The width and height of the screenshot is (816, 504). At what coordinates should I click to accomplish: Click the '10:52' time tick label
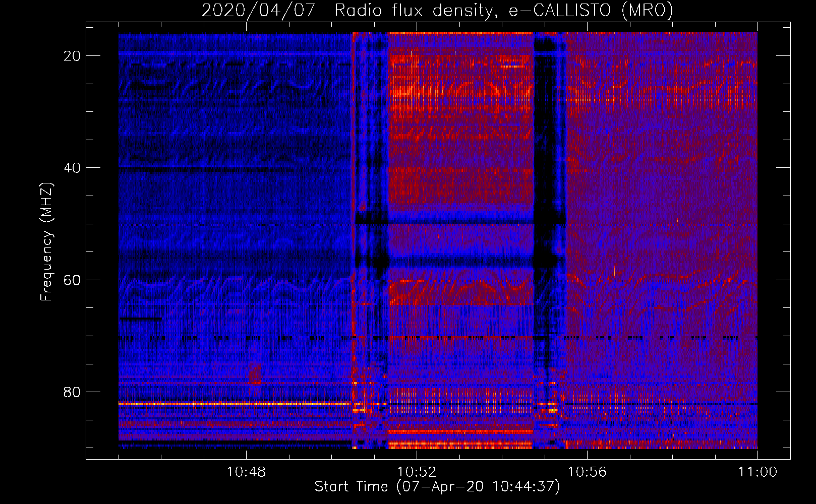pos(417,472)
